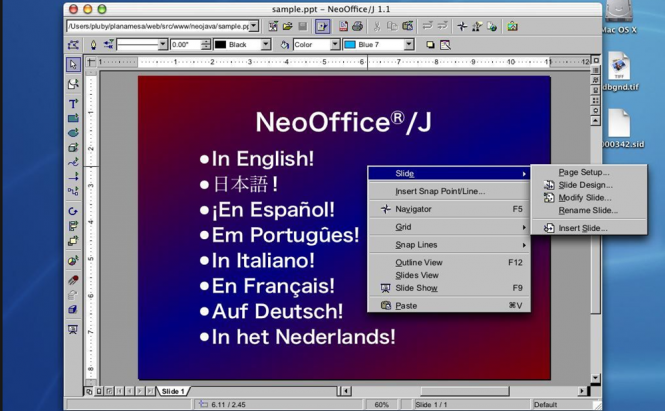The height and width of the screenshot is (411, 665).
Task: Open the dbgnd.tif desktop file
Action: (x=620, y=72)
